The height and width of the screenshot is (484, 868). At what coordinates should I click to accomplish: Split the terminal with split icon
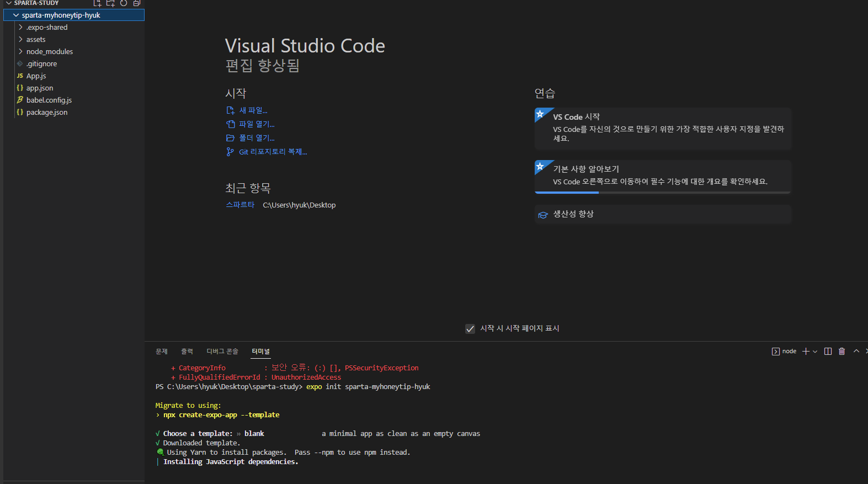point(828,352)
